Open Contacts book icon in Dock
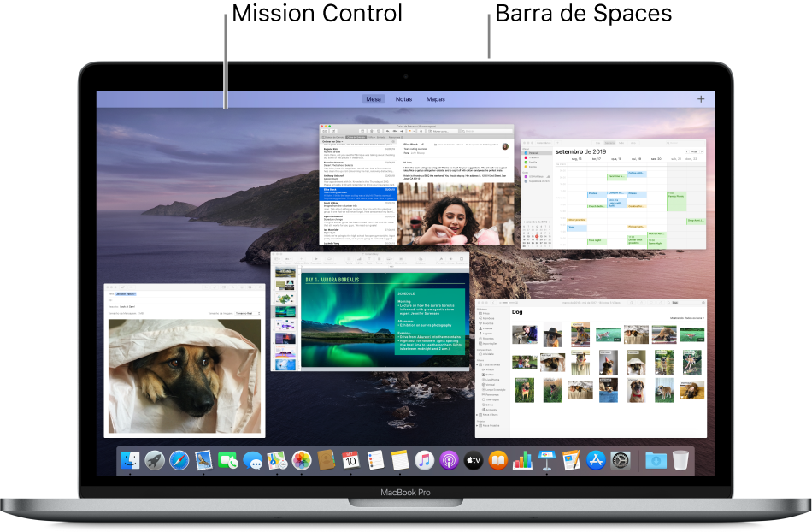The image size is (812, 532). [327, 460]
